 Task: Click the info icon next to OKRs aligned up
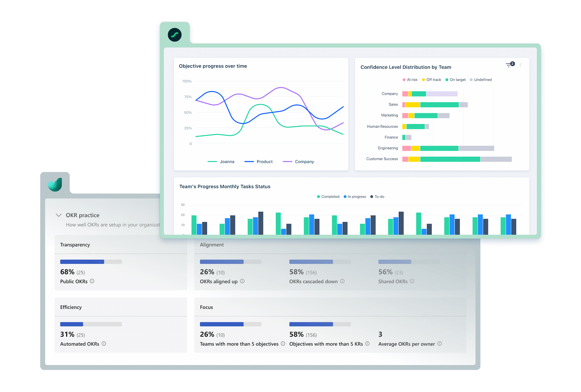(242, 281)
